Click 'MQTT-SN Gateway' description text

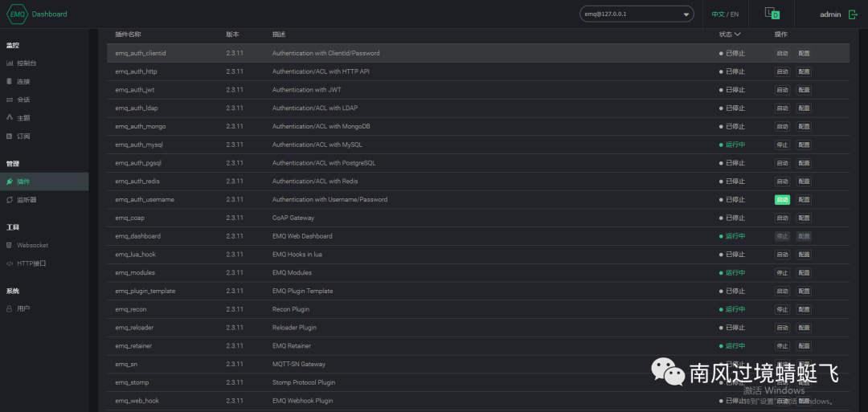[299, 364]
